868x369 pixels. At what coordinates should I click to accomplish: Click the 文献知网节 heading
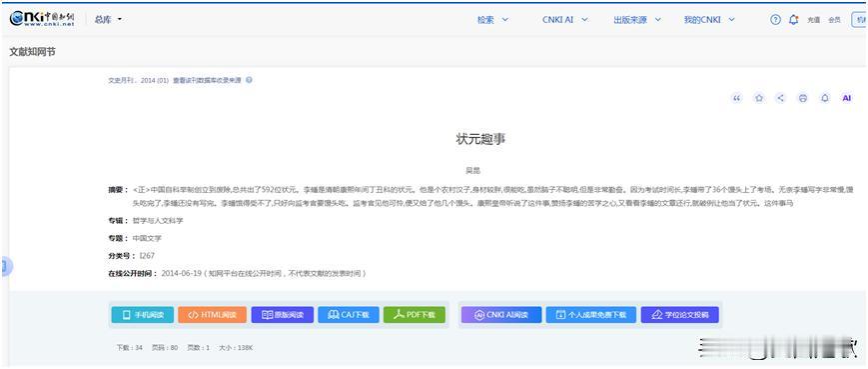click(x=32, y=52)
